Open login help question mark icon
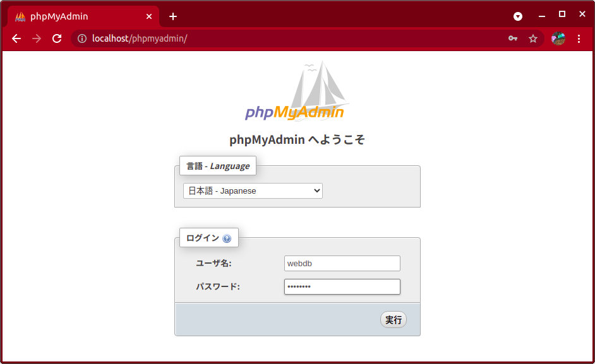This screenshot has width=595, height=364. (x=227, y=238)
